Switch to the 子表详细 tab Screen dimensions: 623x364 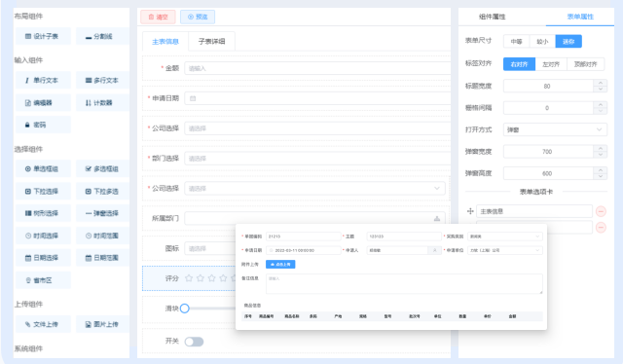(x=211, y=41)
